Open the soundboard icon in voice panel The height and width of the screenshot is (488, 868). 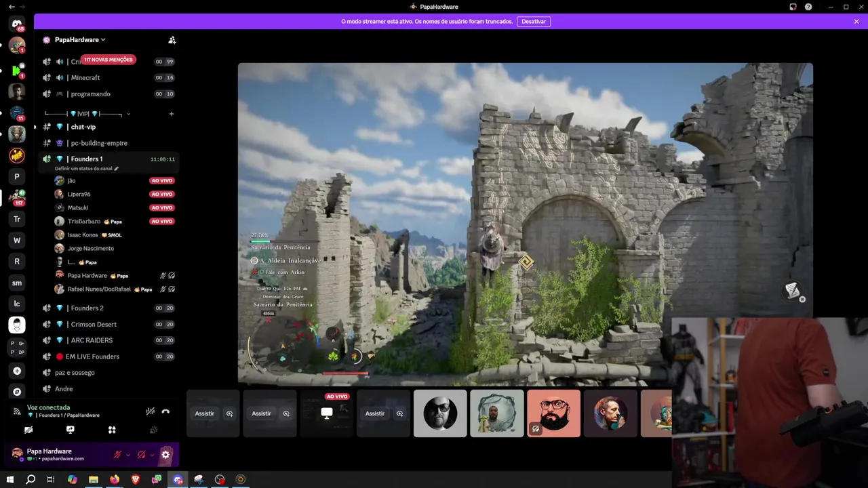point(153,430)
